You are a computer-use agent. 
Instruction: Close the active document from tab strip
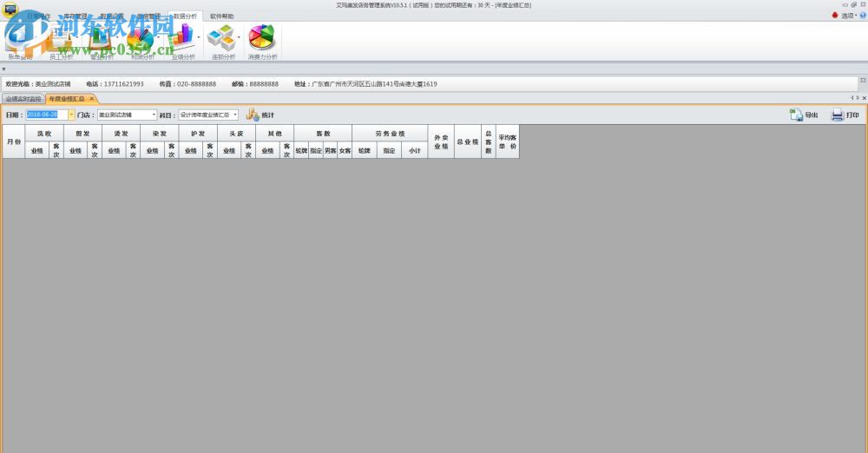coord(865,98)
